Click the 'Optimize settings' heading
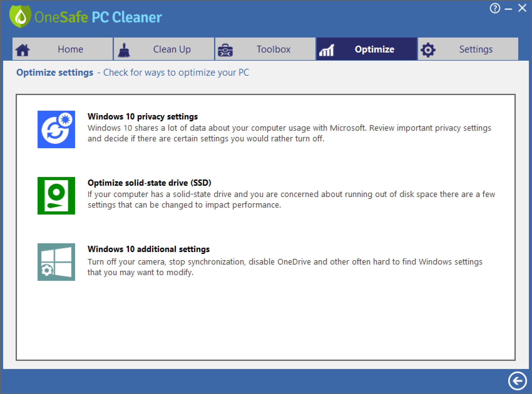This screenshot has width=532, height=394. coord(55,73)
